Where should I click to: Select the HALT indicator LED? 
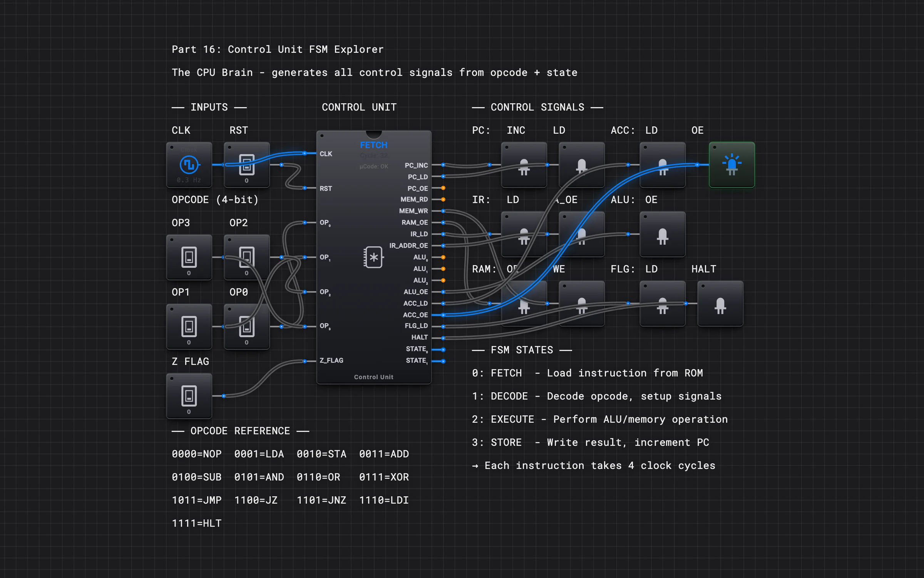pos(720,303)
